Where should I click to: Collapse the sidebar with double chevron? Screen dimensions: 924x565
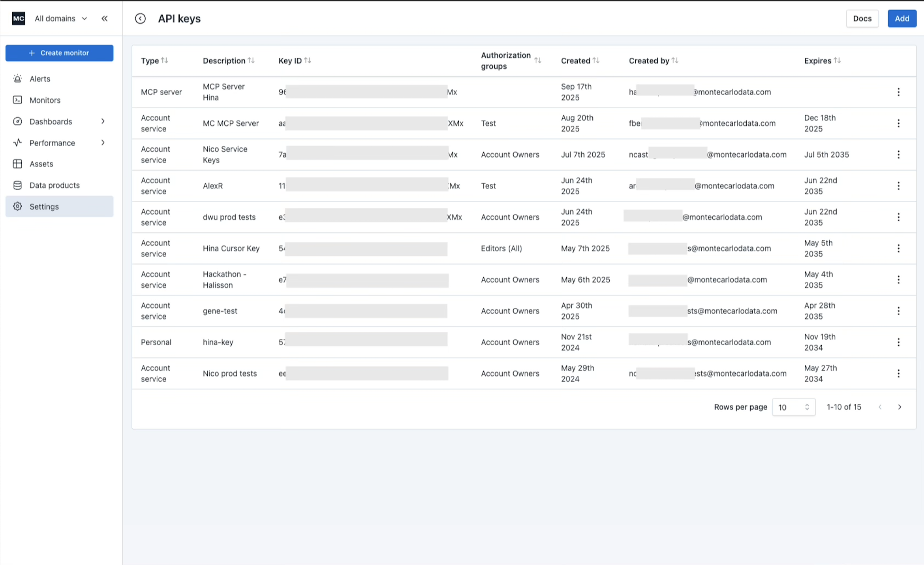104,19
